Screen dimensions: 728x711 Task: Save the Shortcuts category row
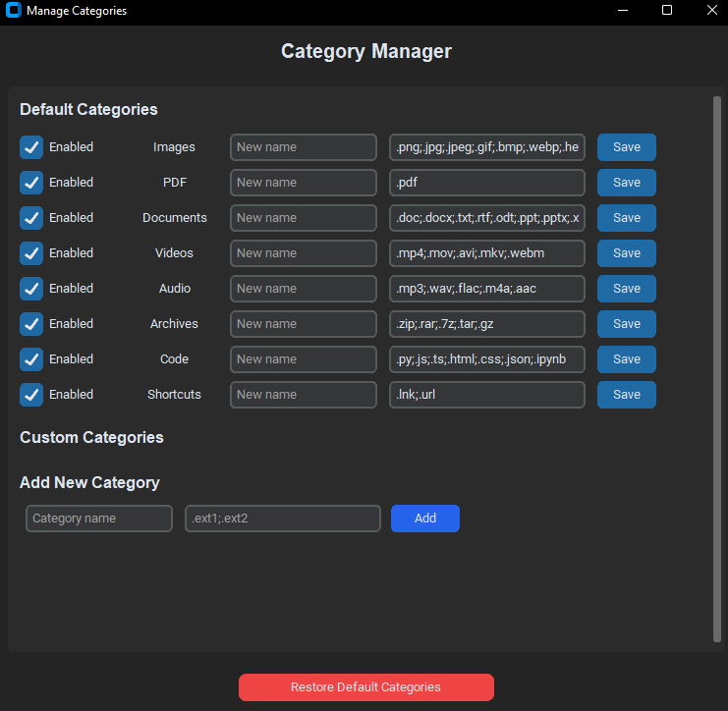(627, 394)
